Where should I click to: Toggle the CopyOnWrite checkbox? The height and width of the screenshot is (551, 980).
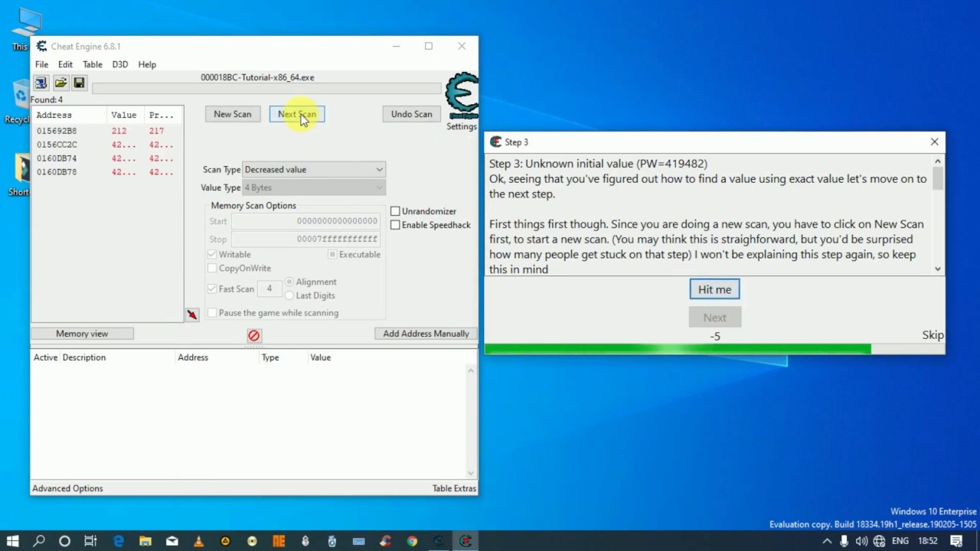pos(212,268)
